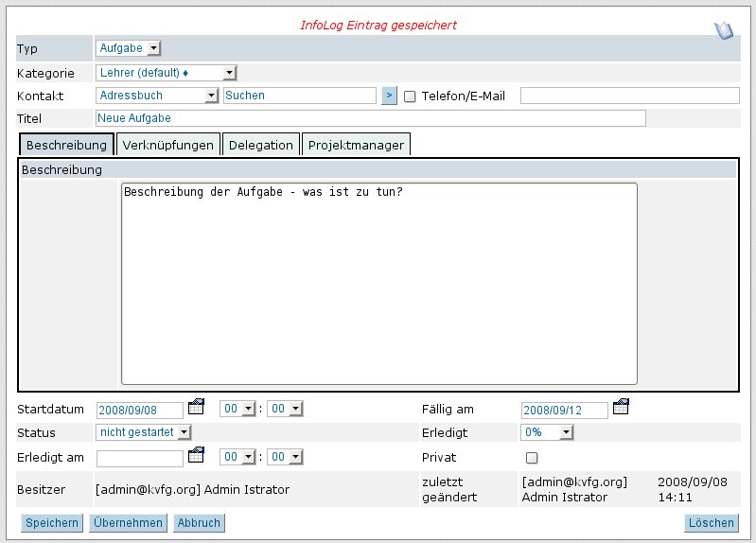Open the Startdatum calendar picker
Image resolution: width=756 pixels, height=543 pixels.
pyautogui.click(x=196, y=408)
